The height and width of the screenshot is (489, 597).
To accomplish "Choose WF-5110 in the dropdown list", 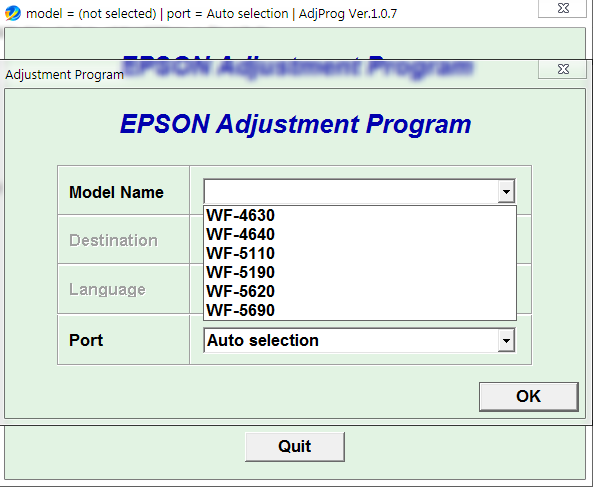I will pyautogui.click(x=359, y=254).
